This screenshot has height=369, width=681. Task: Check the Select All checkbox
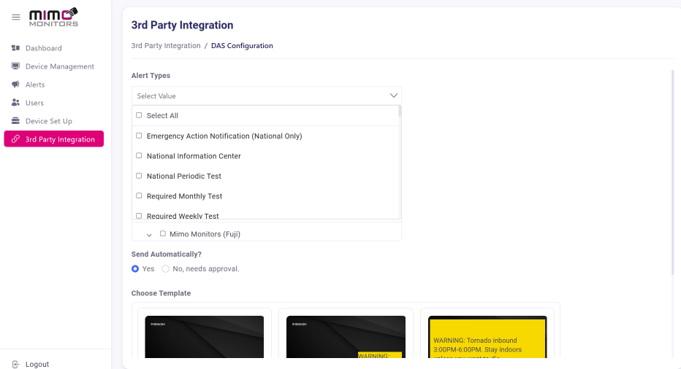click(139, 115)
